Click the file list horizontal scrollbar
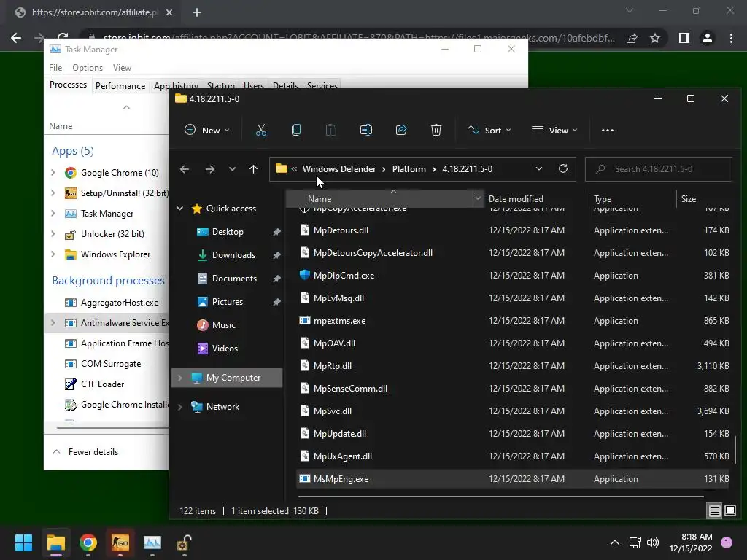This screenshot has height=560, width=747. (x=500, y=497)
